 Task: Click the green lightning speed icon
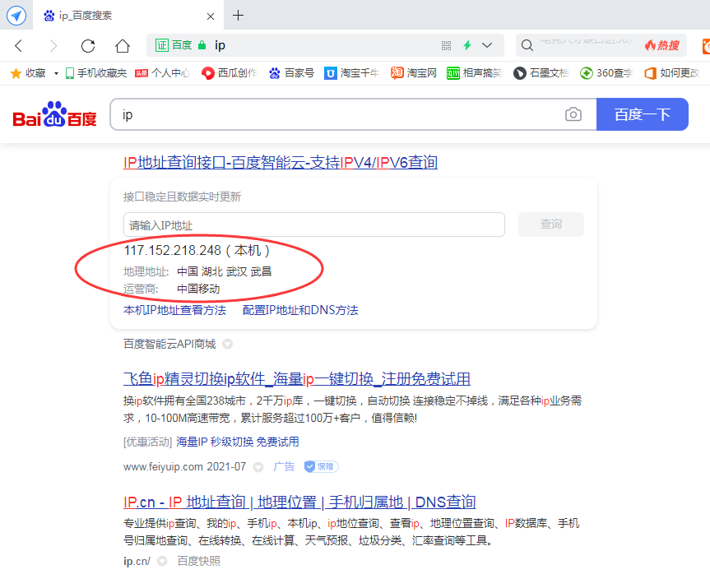click(x=466, y=45)
